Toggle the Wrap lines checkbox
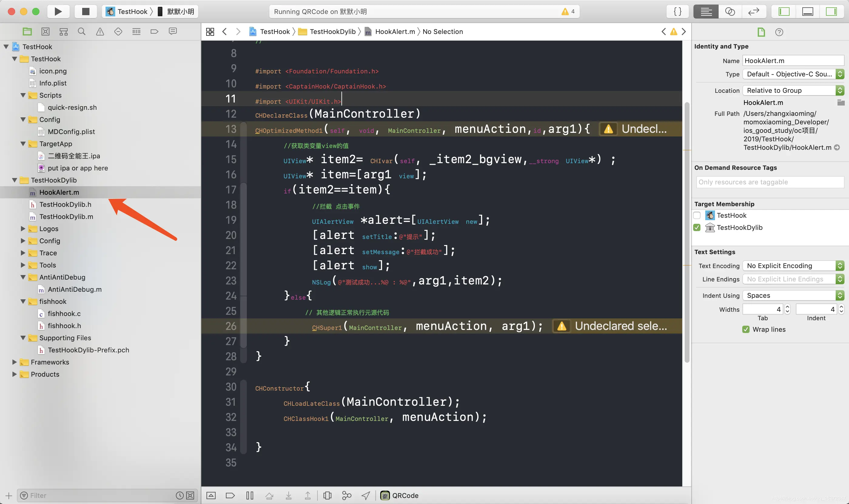The width and height of the screenshot is (849, 504). (x=746, y=329)
